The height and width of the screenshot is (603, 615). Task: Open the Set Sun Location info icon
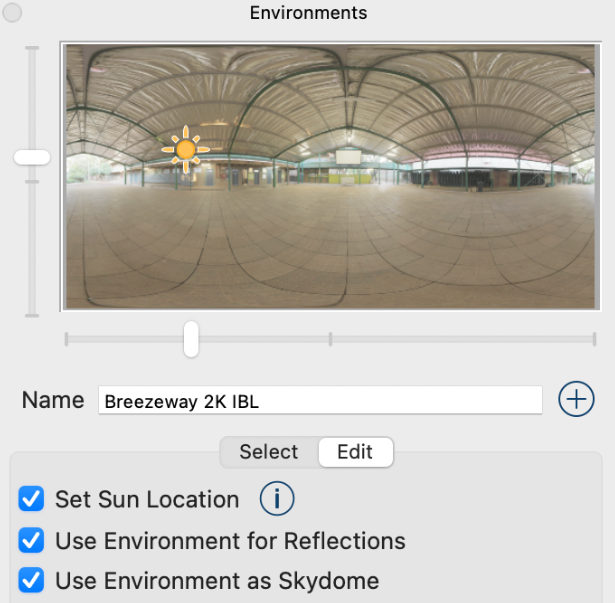[x=275, y=498]
